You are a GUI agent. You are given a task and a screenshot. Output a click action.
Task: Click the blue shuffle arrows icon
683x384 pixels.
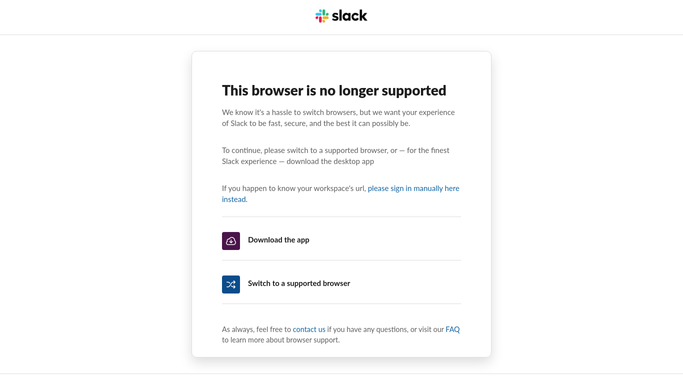231,284
